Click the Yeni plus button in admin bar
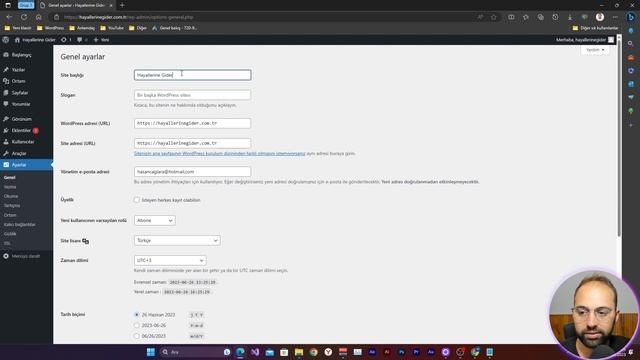640x360 pixels. (x=101, y=40)
